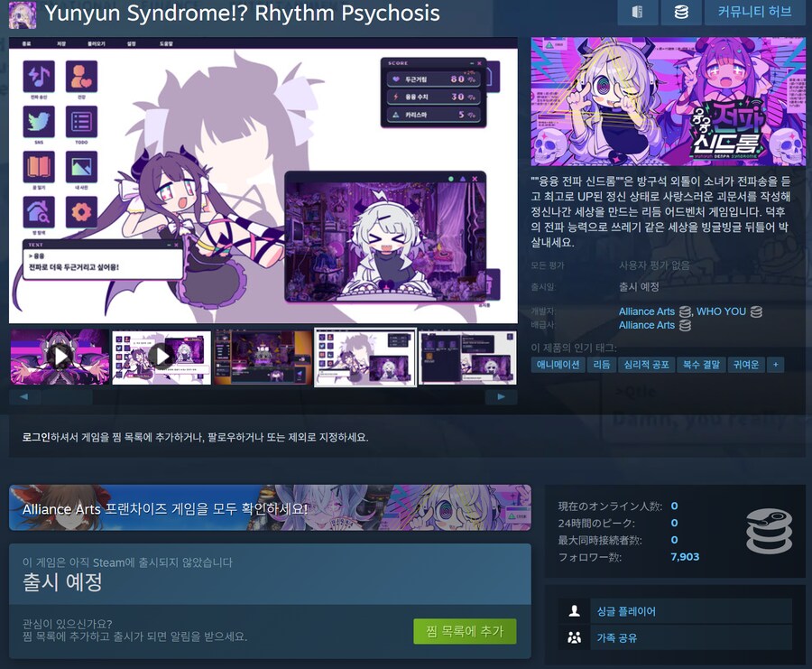Click 사용자 평가 없음 review text

coord(654,265)
